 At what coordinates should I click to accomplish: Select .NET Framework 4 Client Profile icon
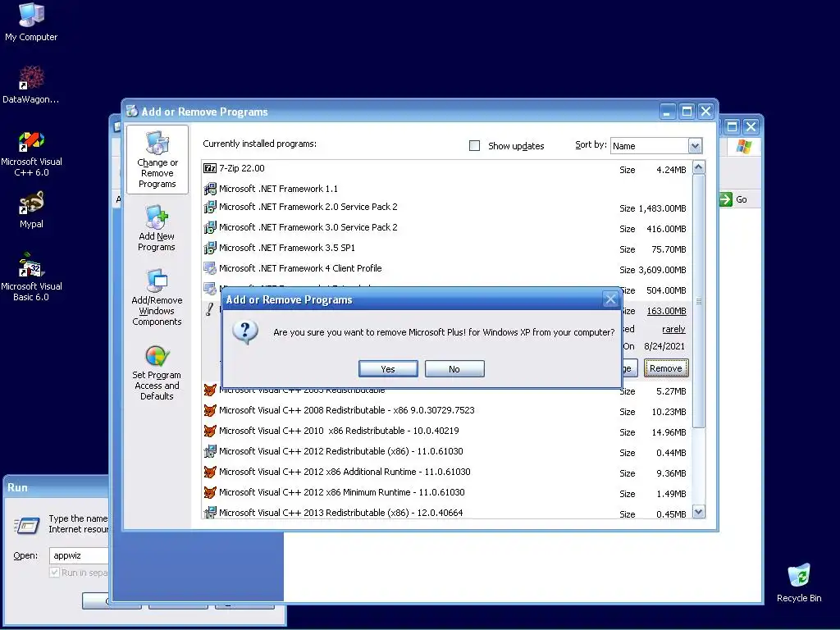click(209, 268)
